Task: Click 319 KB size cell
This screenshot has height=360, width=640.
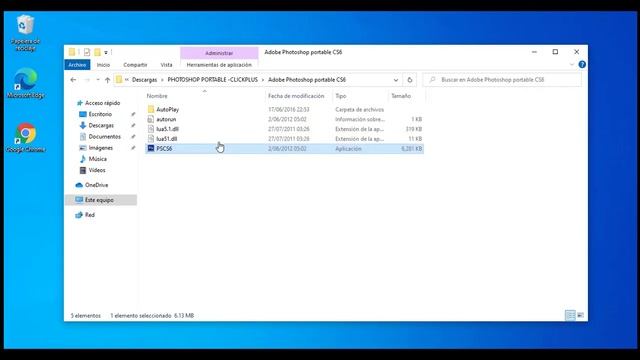Action: click(413, 129)
